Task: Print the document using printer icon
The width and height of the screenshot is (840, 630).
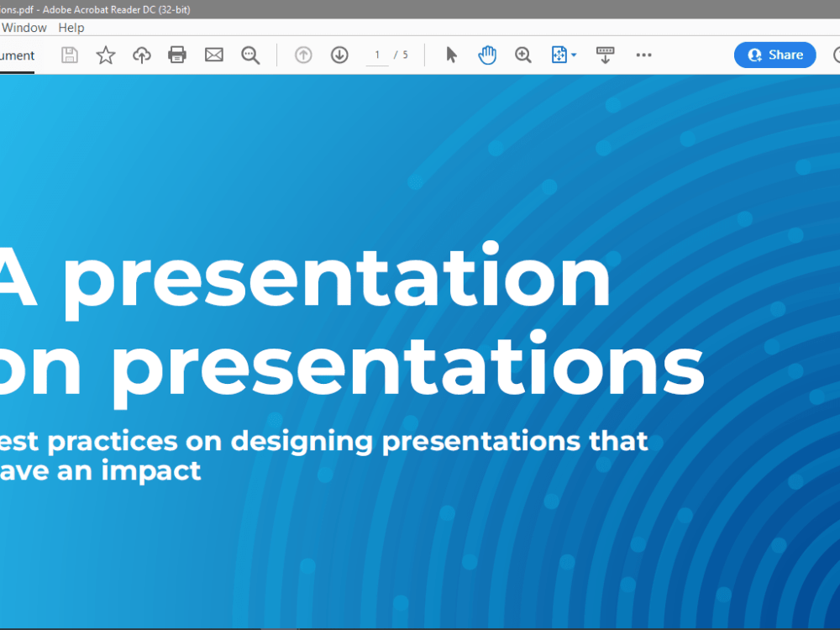Action: click(x=177, y=55)
